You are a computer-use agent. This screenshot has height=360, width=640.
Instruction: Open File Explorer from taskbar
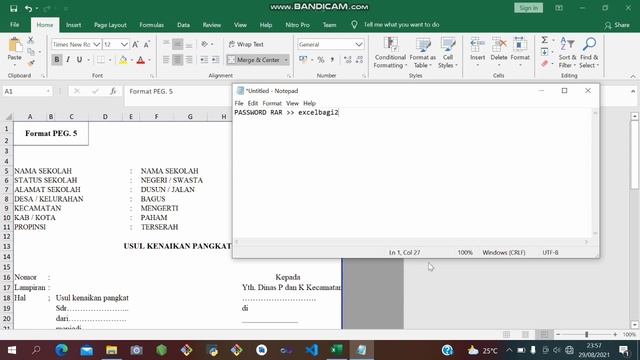tap(111, 350)
